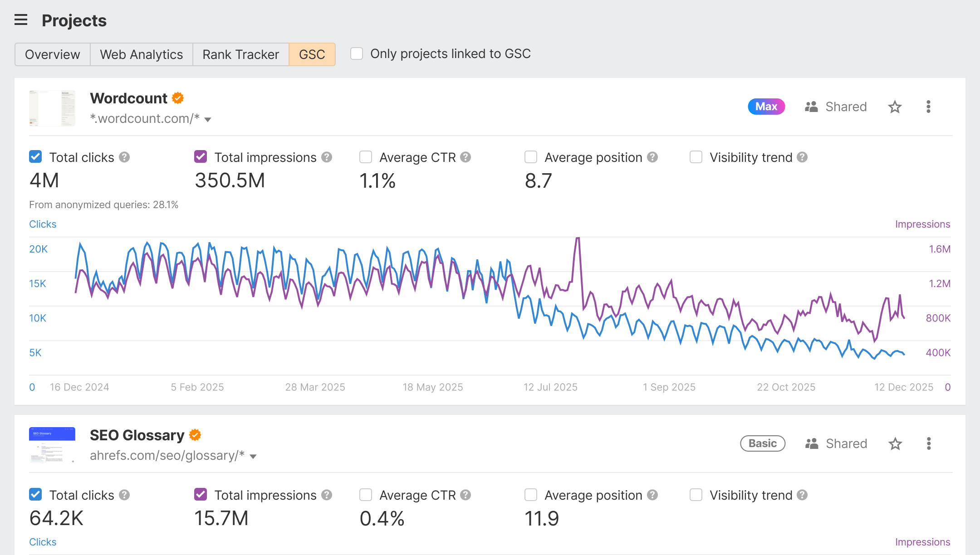Screen dimensions: 980x555
Task: Click the SEO Glossary project thumbnail
Action: [52, 444]
